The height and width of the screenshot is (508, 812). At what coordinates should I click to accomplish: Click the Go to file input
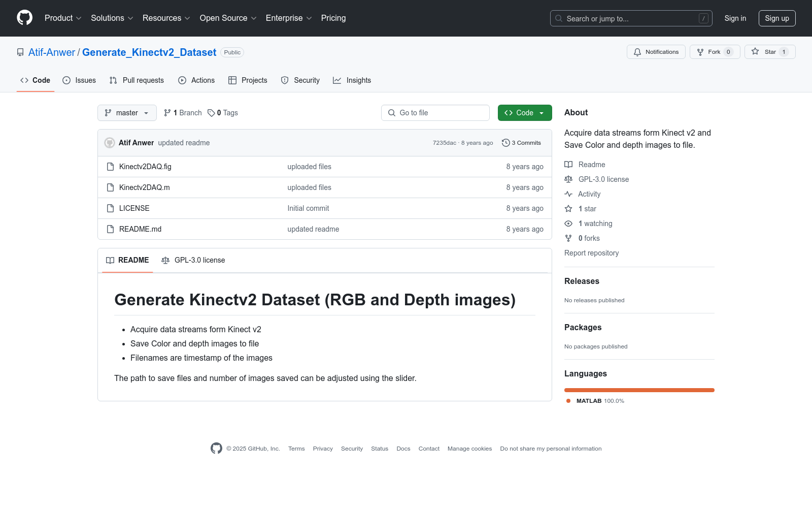click(x=435, y=113)
